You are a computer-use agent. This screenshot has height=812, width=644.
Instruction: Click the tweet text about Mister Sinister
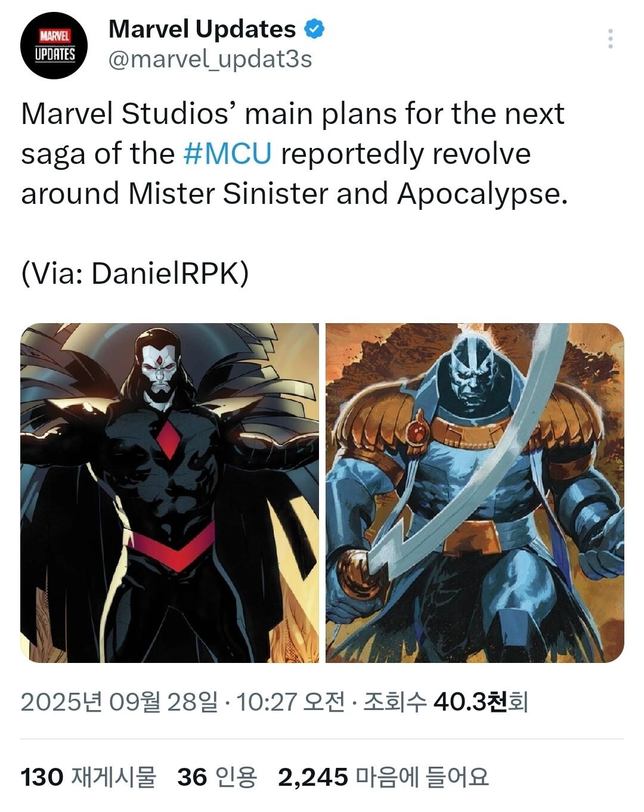pyautogui.click(x=295, y=154)
